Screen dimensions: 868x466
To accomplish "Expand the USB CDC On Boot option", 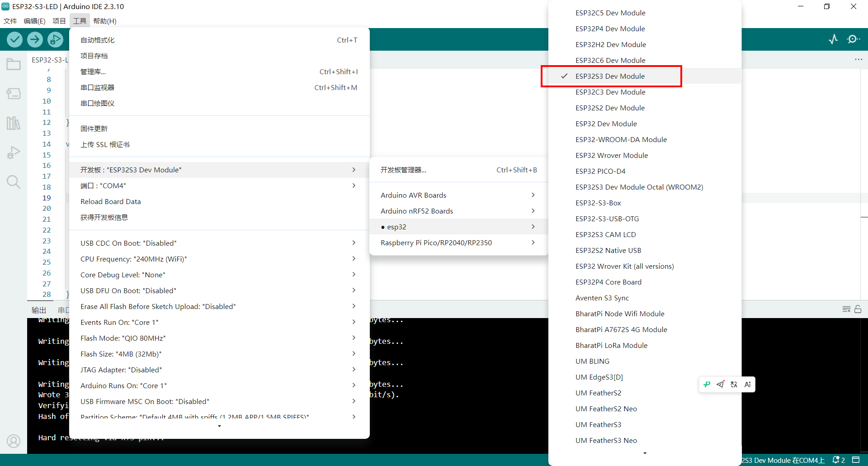I will coord(219,243).
